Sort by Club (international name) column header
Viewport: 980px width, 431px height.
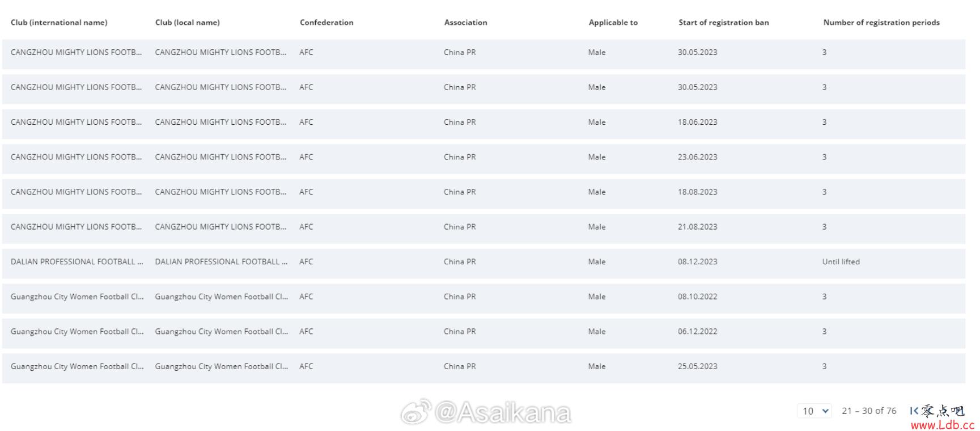tap(59, 23)
